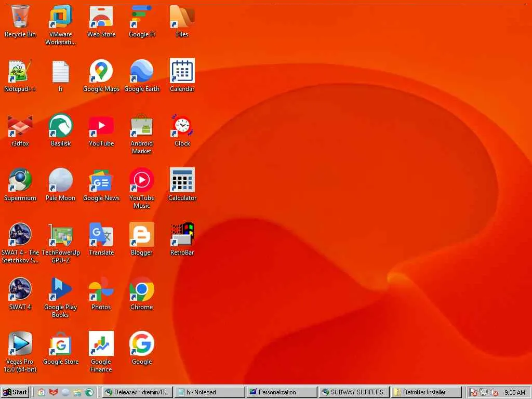Click the Action Center flag tray icon
The width and height of the screenshot is (532, 399).
pyautogui.click(x=473, y=393)
